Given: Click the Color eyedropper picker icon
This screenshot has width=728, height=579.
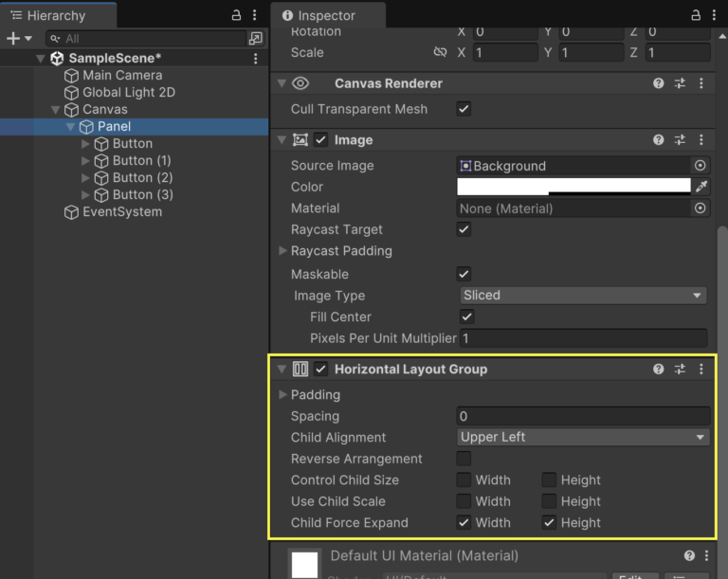Looking at the screenshot, I should point(701,187).
